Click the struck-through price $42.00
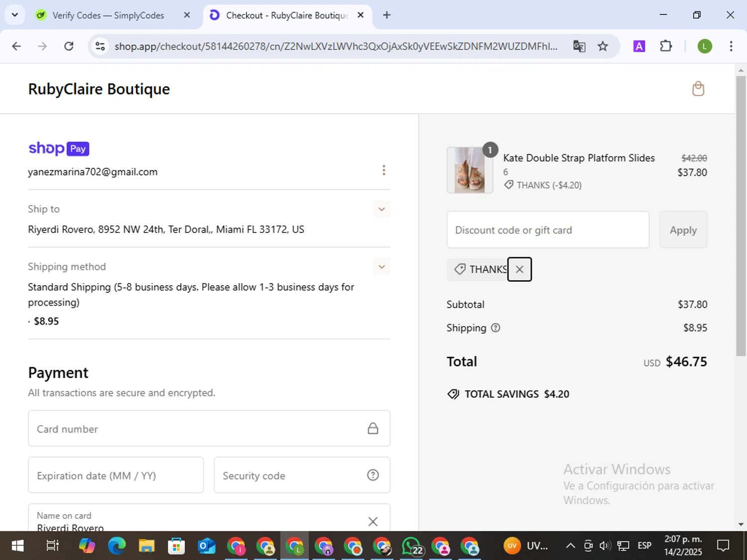Screen dimensions: 747x560 (x=694, y=158)
